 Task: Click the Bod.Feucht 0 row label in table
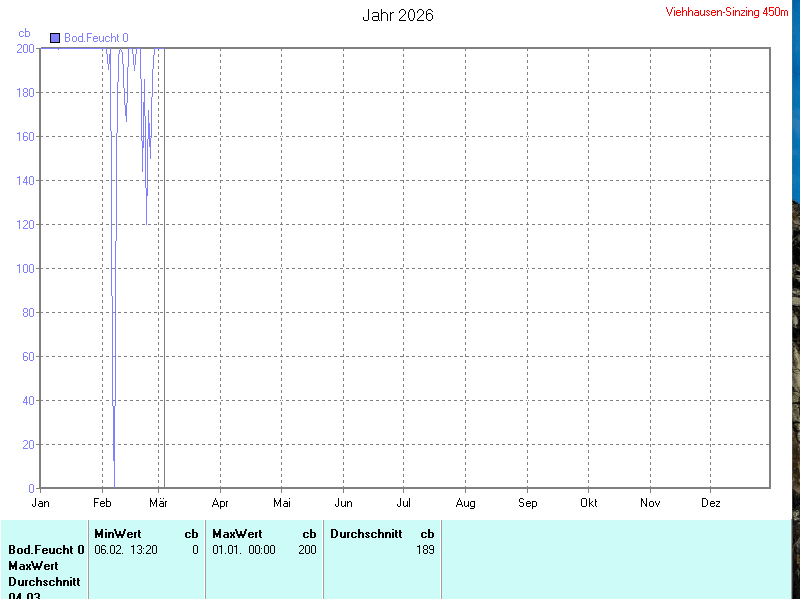click(46, 550)
